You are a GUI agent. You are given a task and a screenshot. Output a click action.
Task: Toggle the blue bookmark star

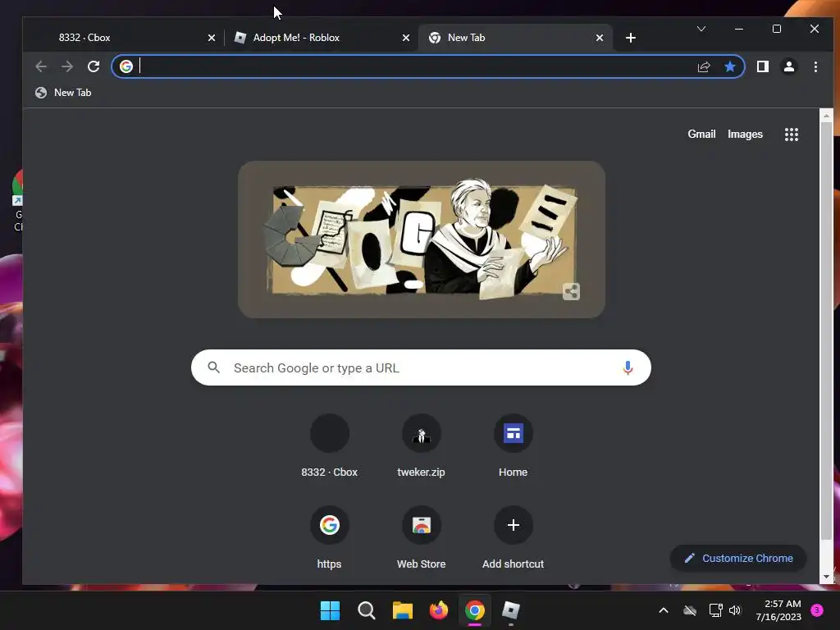pyautogui.click(x=729, y=66)
